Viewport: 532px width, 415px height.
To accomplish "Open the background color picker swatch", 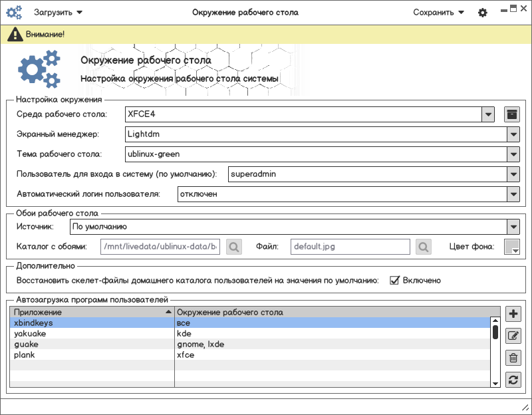I will coord(512,247).
